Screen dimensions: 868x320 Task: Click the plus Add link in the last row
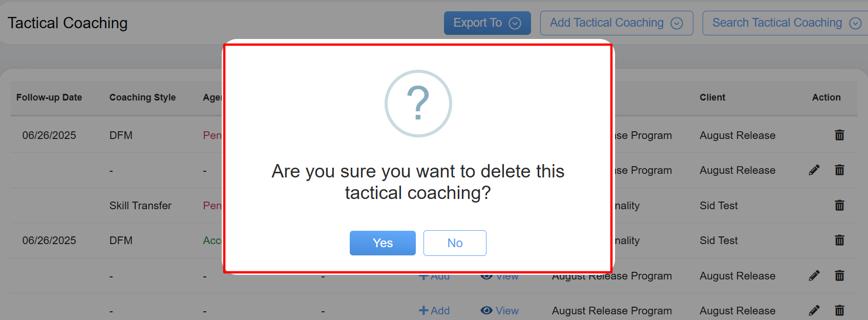434,311
